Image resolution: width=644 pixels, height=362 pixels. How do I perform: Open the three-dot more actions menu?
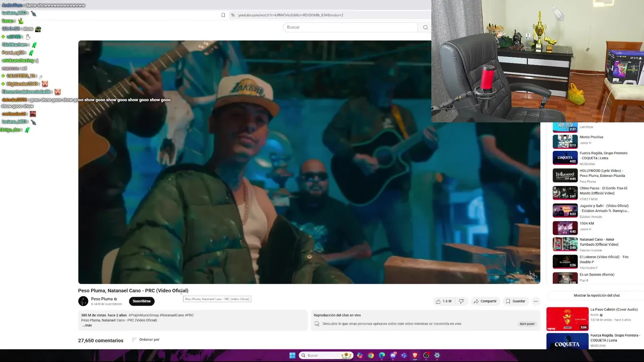[535, 301]
